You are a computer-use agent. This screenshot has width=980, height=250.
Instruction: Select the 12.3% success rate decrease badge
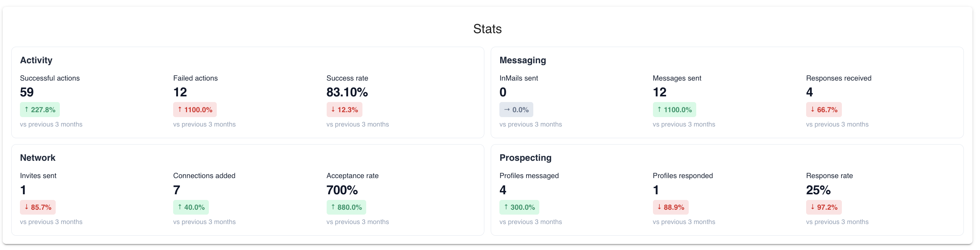tap(344, 110)
